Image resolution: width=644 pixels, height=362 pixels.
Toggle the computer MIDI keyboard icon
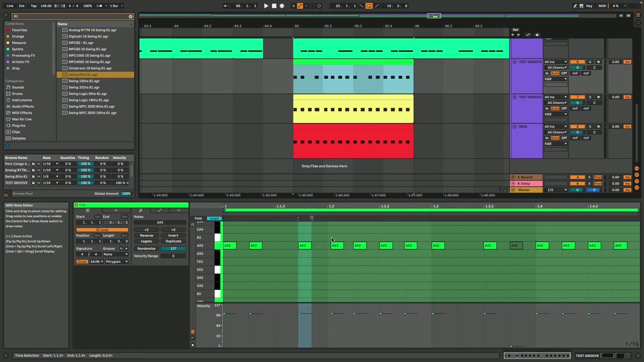[581, 6]
